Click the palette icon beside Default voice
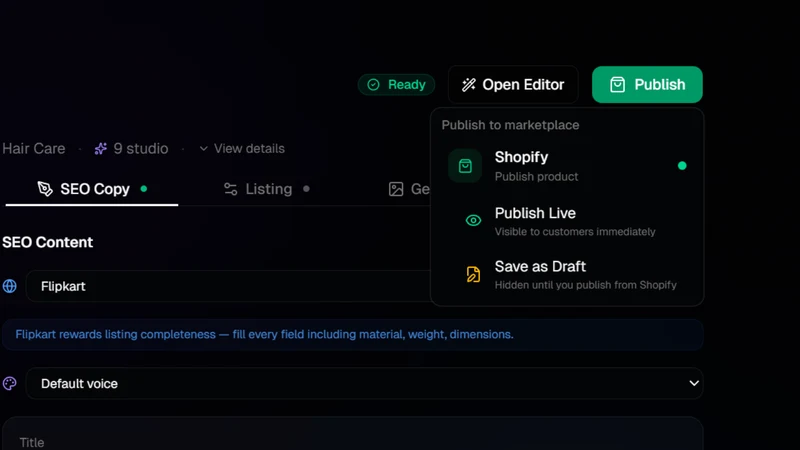Image resolution: width=800 pixels, height=450 pixels. pos(10,383)
